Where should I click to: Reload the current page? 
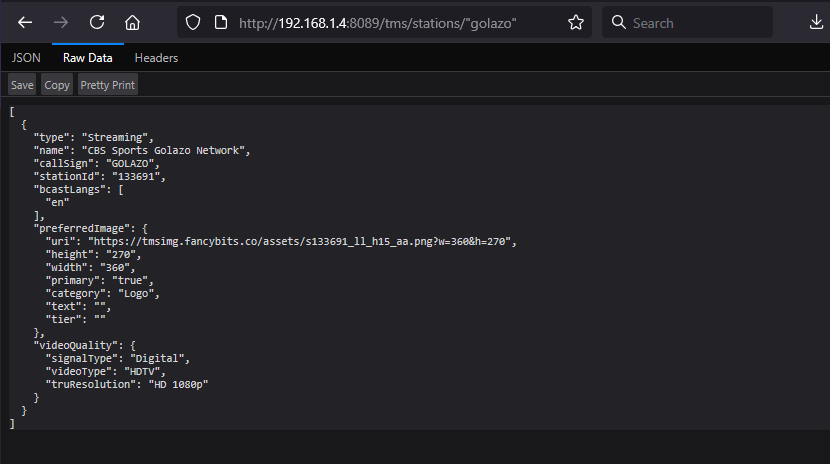click(x=97, y=22)
